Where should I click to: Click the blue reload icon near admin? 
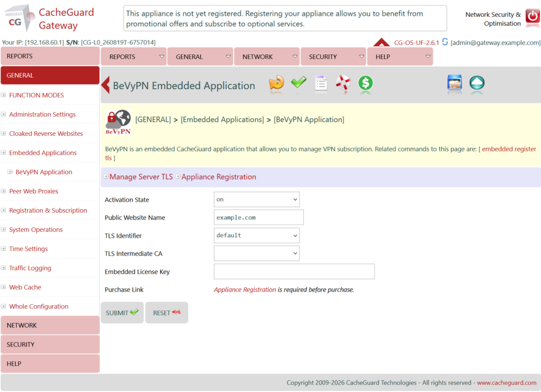tap(445, 42)
